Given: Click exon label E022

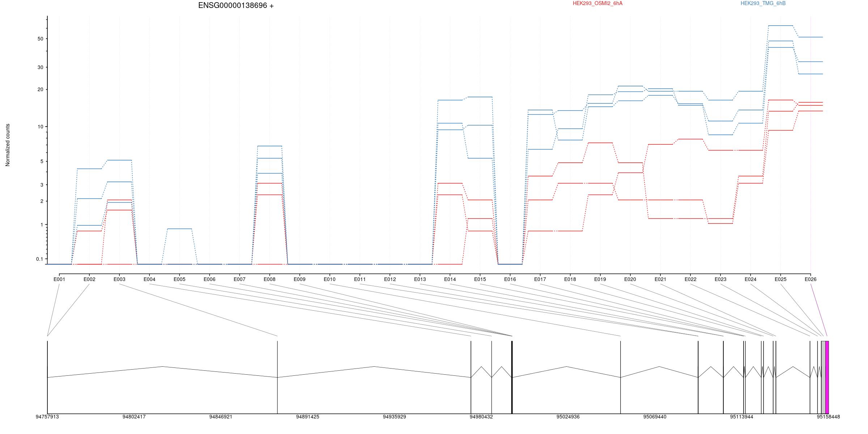Looking at the screenshot, I should click(690, 279).
